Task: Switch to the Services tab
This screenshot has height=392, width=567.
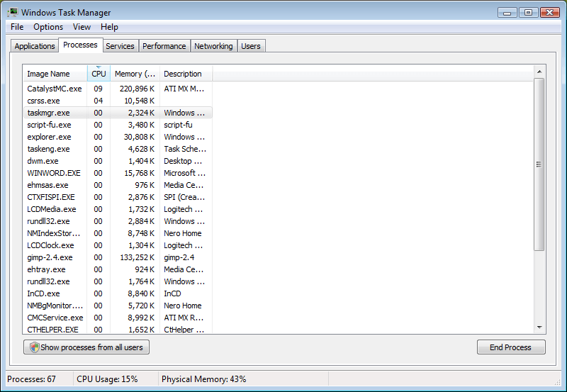Action: coord(120,46)
